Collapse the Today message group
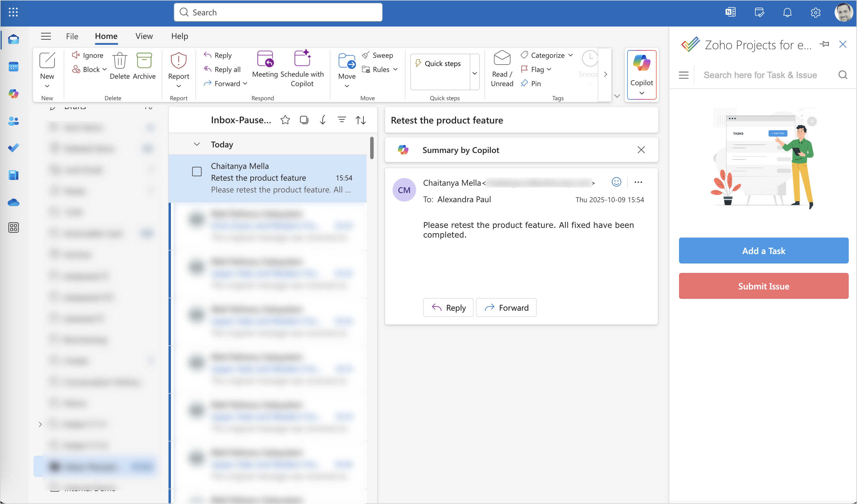857x504 pixels. [197, 144]
